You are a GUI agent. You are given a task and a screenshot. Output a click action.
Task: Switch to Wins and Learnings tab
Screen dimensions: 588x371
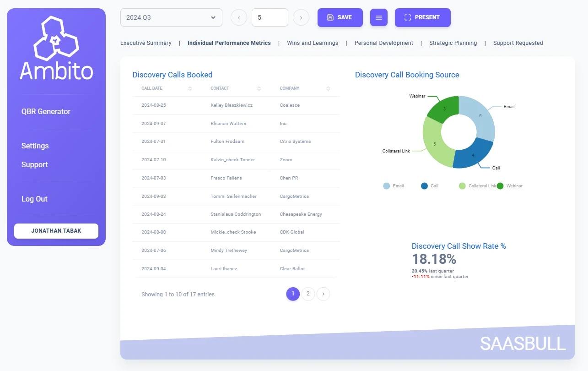point(313,43)
